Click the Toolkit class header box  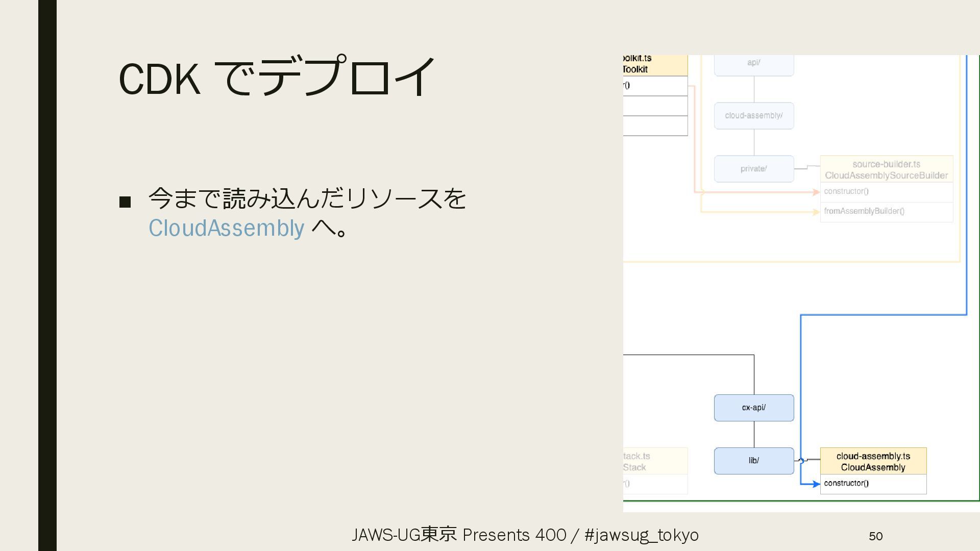[655, 65]
